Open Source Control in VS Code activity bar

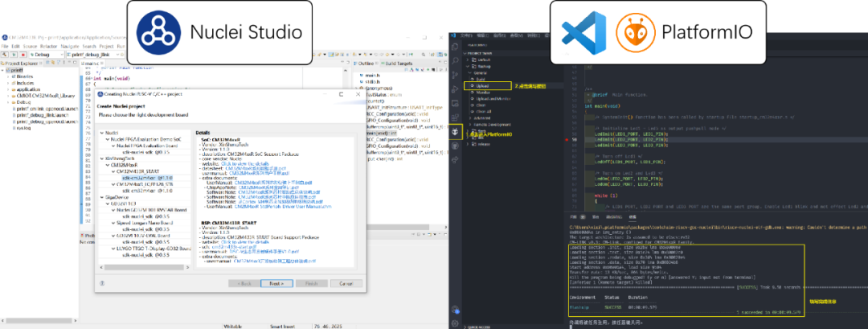click(455, 75)
